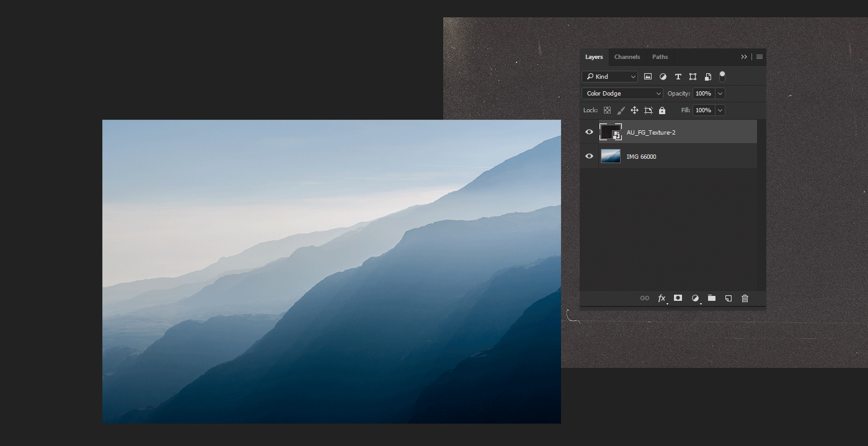
Task: Click the AU_FG_Texture-2 layer name
Action: [651, 133]
